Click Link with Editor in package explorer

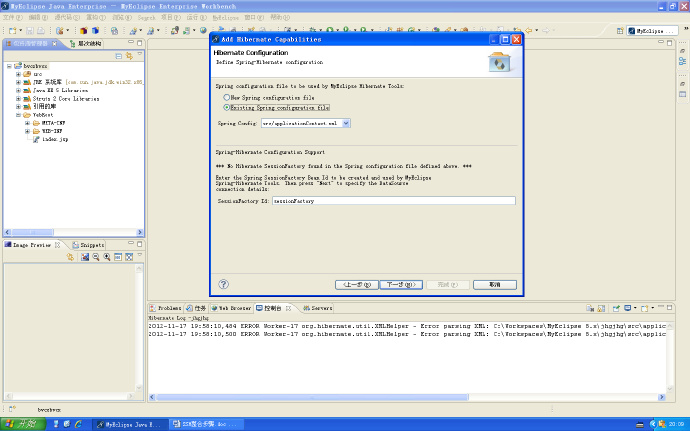tap(129, 56)
